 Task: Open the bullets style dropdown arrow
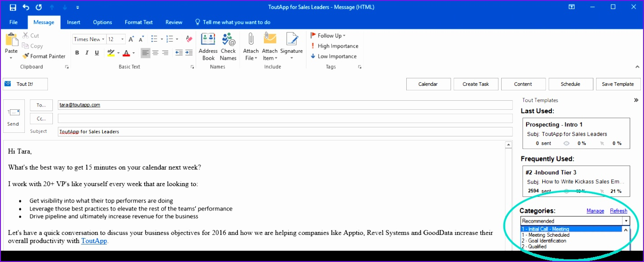161,39
